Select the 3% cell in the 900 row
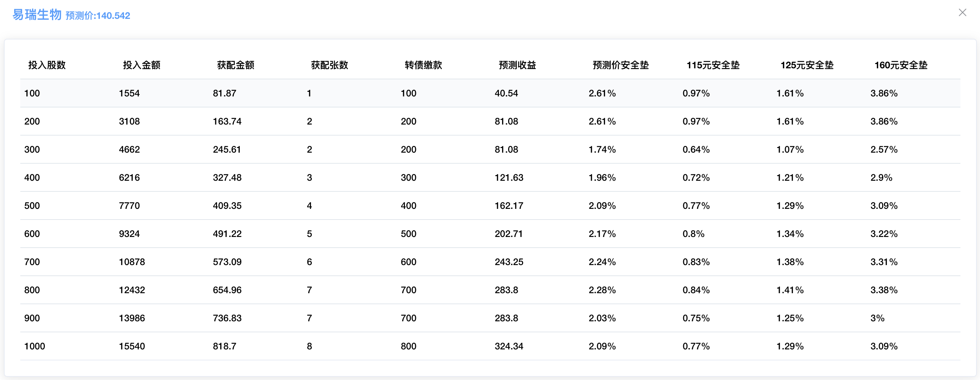The image size is (980, 380). pyautogui.click(x=877, y=318)
